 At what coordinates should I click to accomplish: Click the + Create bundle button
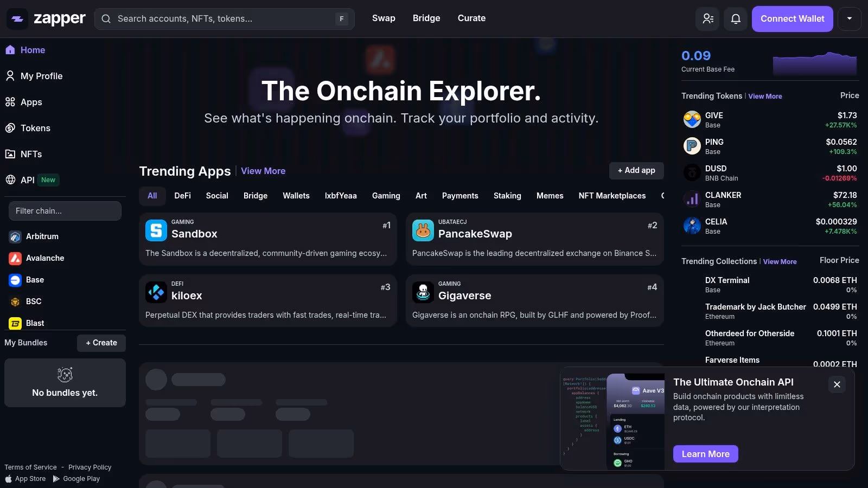pos(101,343)
